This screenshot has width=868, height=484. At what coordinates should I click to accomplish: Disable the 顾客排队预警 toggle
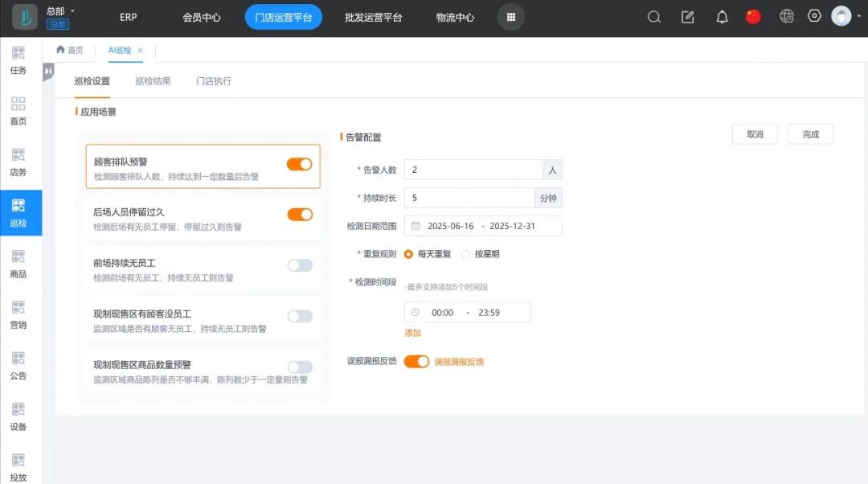(300, 164)
